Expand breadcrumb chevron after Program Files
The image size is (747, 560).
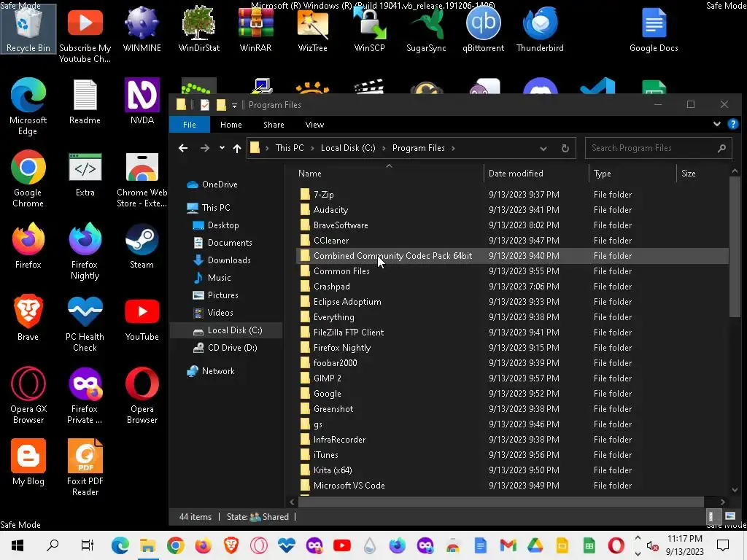click(453, 148)
